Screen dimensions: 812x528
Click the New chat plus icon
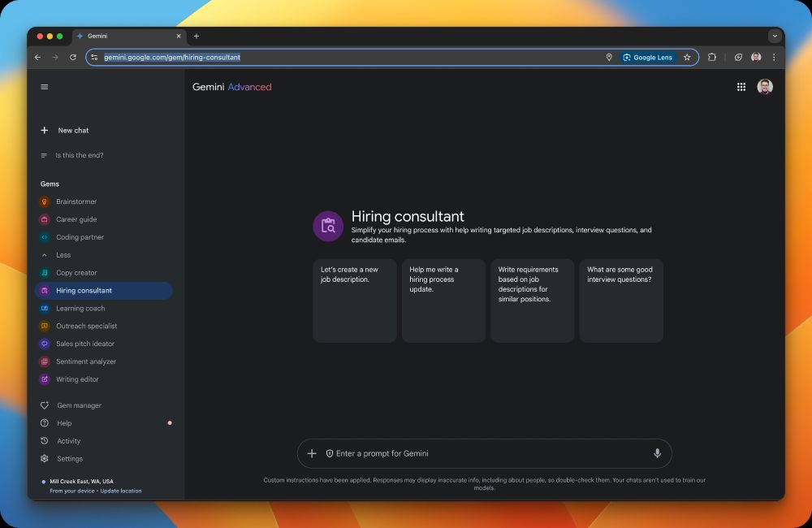pos(45,131)
